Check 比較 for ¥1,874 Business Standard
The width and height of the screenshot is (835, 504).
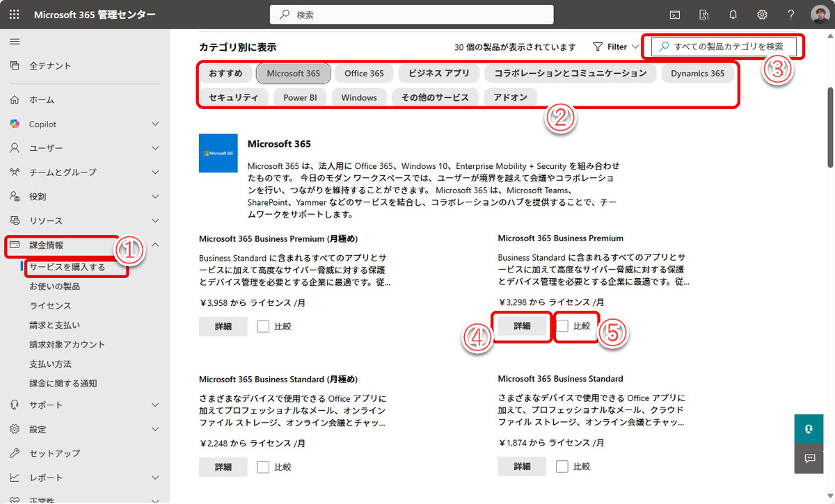coord(562,466)
